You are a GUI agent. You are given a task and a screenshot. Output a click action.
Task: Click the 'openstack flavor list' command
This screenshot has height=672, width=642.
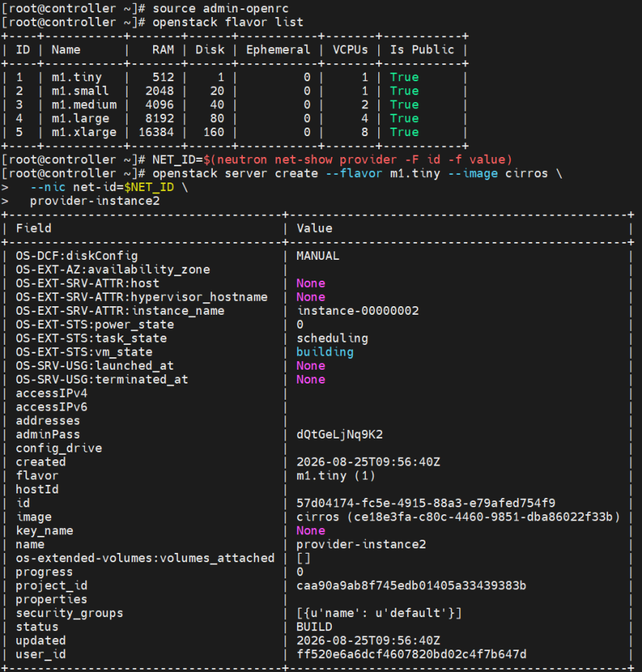pyautogui.click(x=227, y=22)
